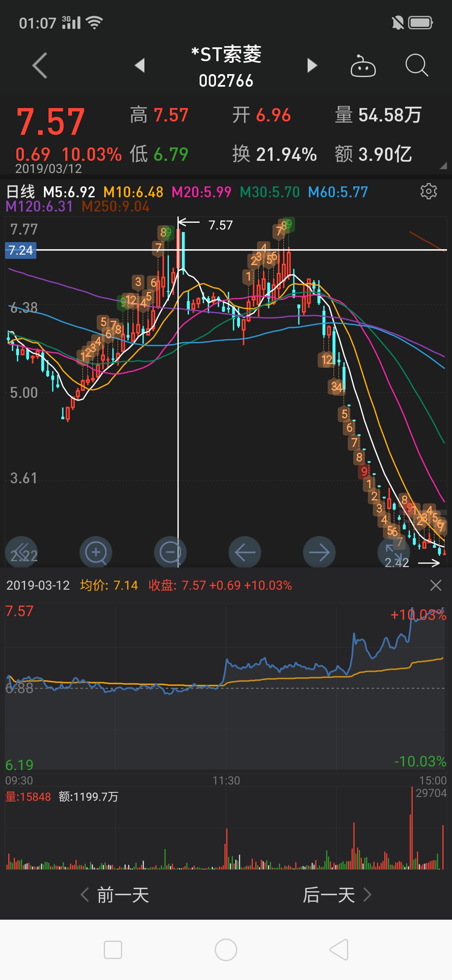Open chart indicator settings gear
Viewport: 452px width, 980px height.
click(428, 191)
